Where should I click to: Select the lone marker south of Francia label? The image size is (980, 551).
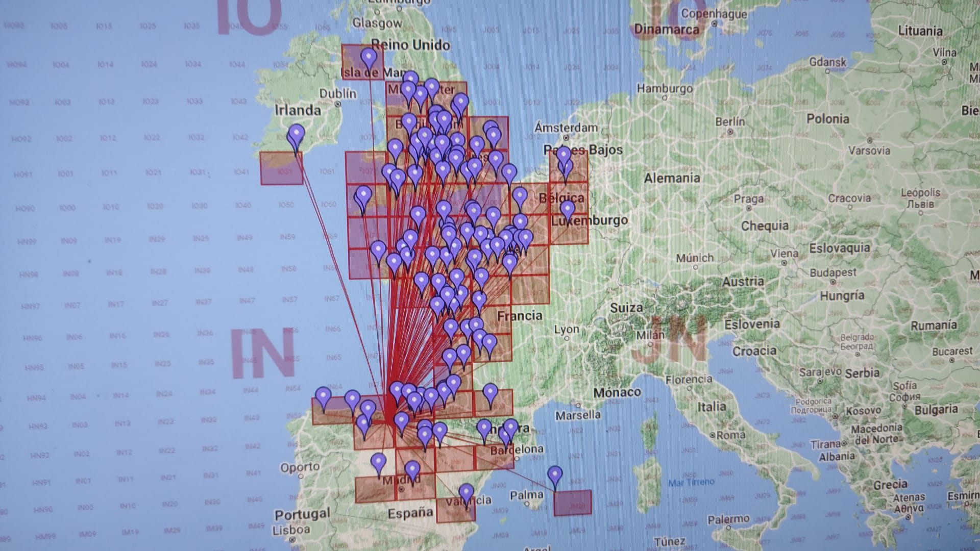490,396
